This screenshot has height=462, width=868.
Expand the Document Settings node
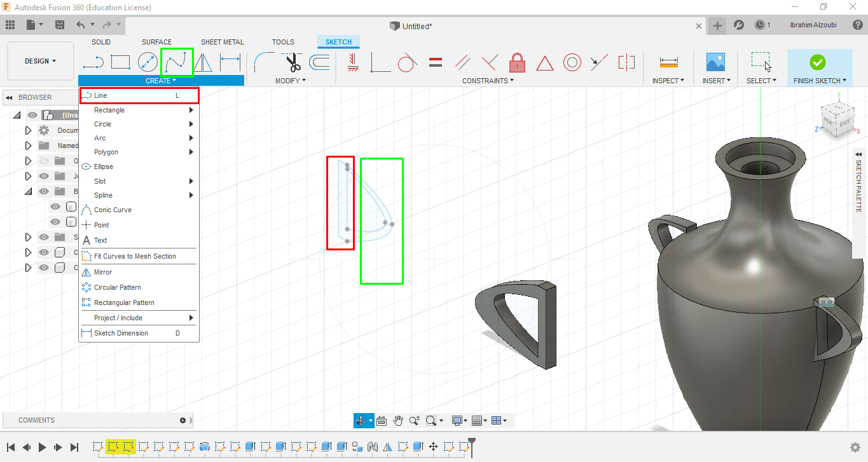point(28,130)
